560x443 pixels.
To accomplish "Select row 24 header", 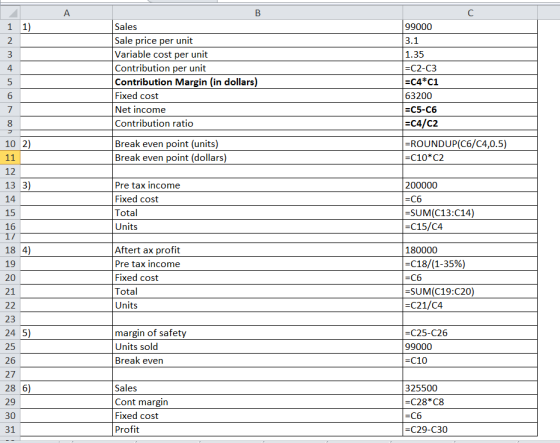I will point(10,333).
